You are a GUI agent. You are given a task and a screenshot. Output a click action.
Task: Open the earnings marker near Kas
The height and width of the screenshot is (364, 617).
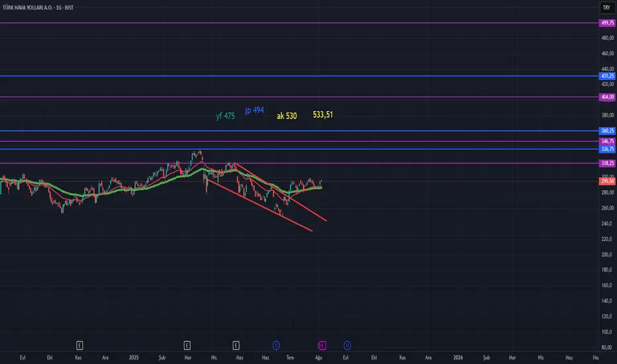pos(79,345)
